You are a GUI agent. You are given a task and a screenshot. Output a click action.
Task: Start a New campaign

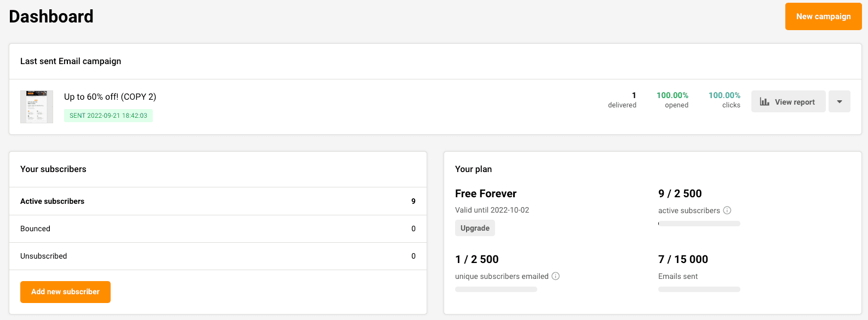click(x=823, y=16)
